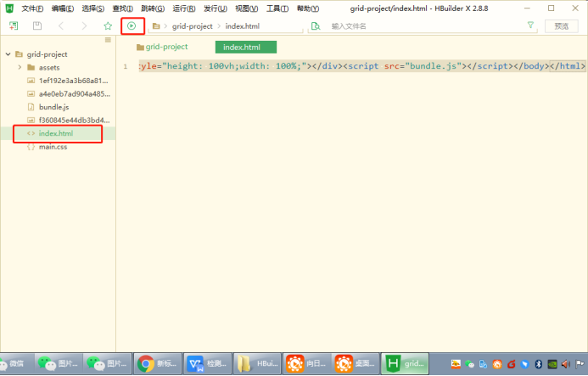Click code line 1 in editor
This screenshot has width=588, height=376.
[361, 66]
